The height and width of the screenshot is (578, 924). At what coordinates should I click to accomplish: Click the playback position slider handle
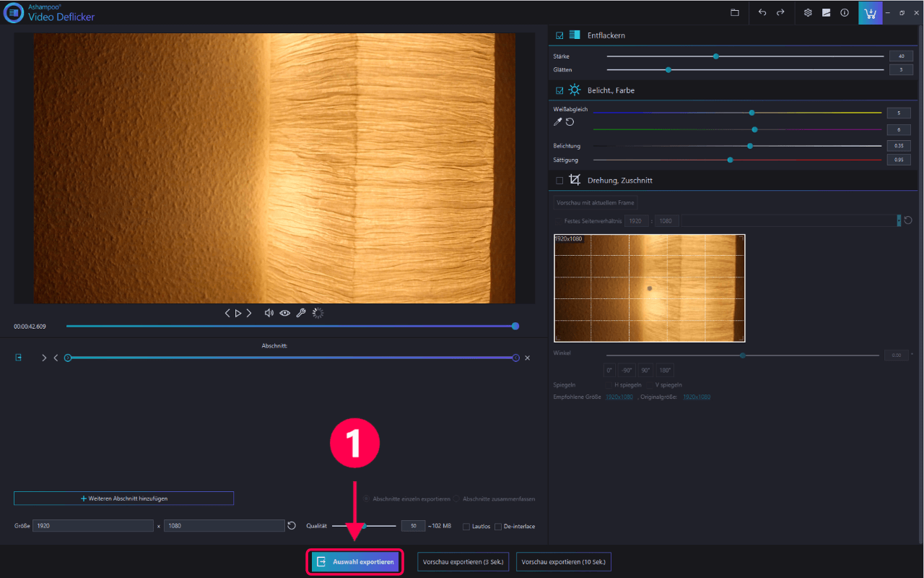(x=515, y=326)
